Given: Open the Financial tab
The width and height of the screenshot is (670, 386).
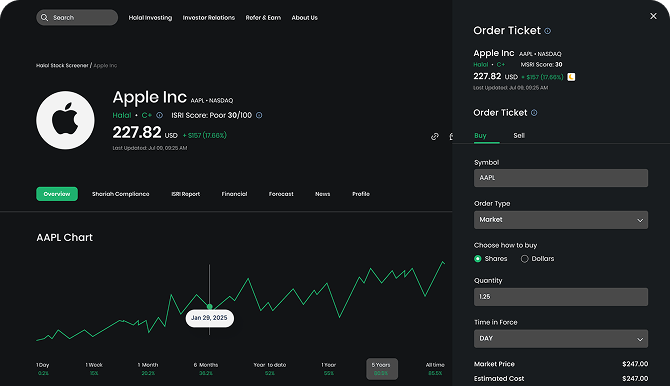Looking at the screenshot, I should click(234, 194).
